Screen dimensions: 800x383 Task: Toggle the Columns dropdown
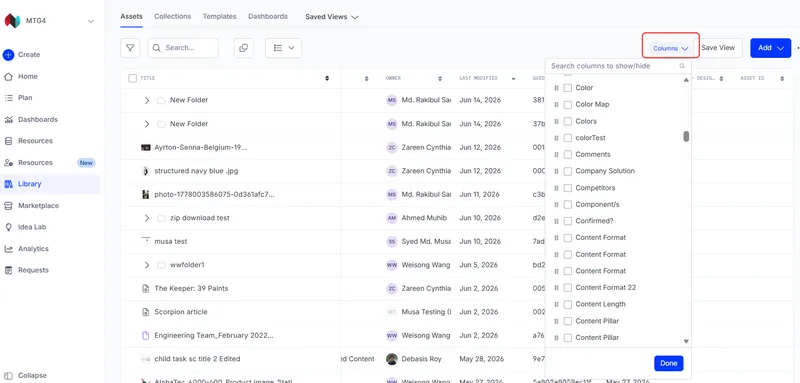670,48
